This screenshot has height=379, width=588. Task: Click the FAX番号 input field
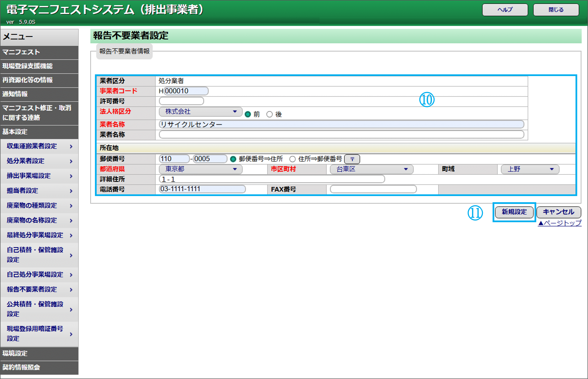[373, 189]
